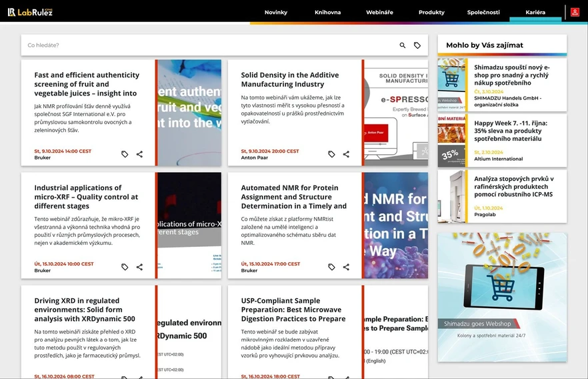
Task: Click the Automated NMR webinar thumbnail
Action: point(396,225)
